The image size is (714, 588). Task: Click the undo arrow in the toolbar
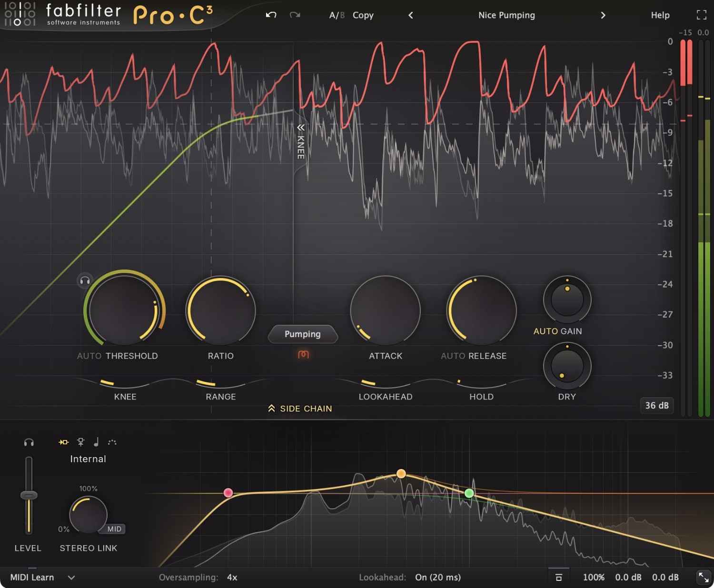271,15
